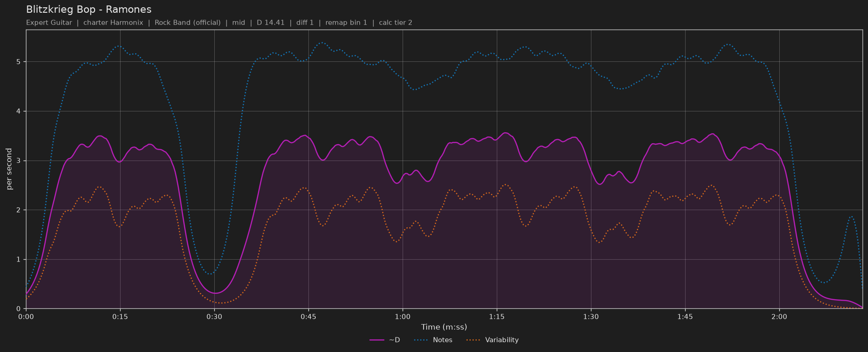Viewport: 868px width, 352px height.
Task: Click the '~D' legend entry
Action: (x=385, y=340)
